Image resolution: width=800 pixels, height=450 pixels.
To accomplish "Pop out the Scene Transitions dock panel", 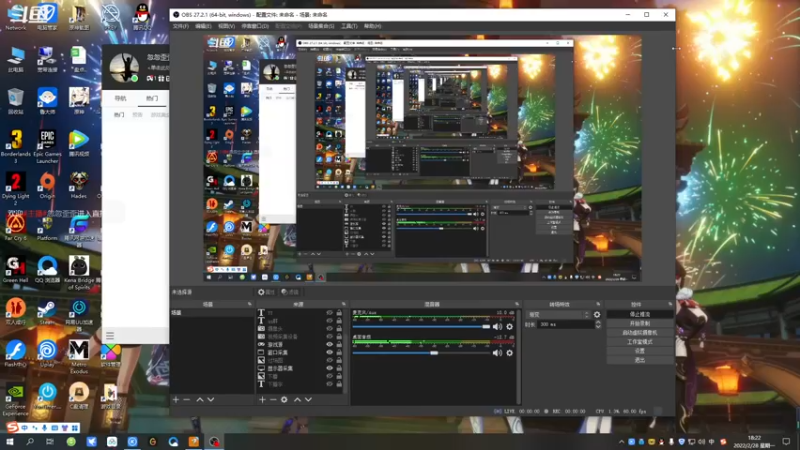I will (x=598, y=304).
